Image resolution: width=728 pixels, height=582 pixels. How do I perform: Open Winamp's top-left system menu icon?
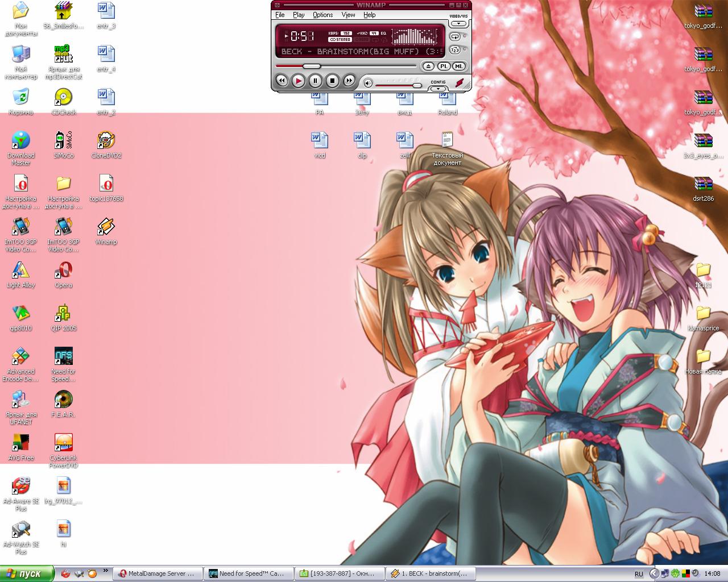coord(276,5)
